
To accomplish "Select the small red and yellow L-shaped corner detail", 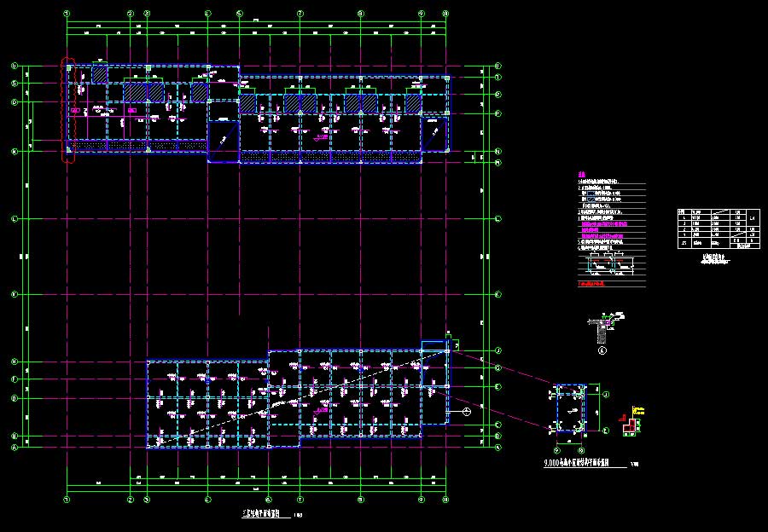I will (x=631, y=424).
